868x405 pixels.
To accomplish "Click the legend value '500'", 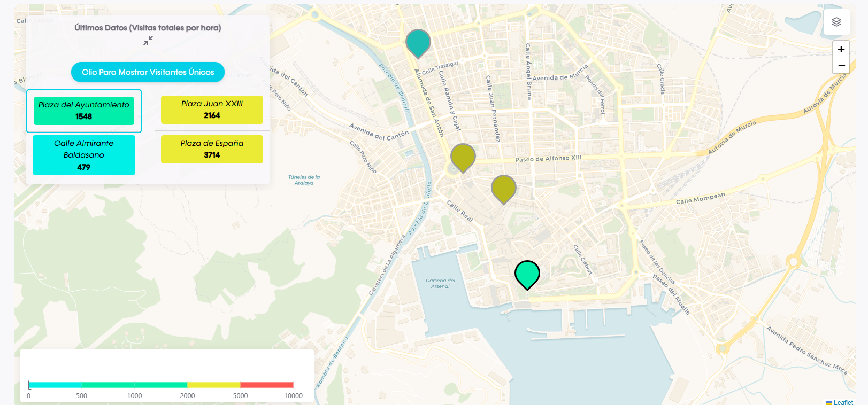I will (81, 396).
